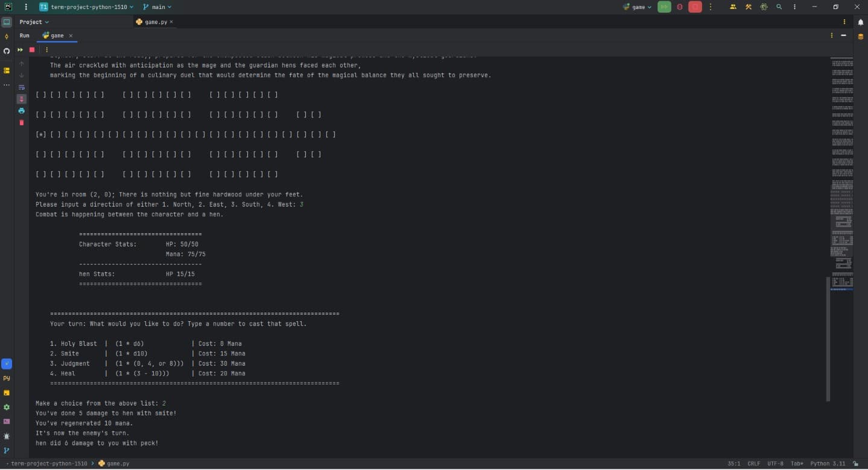Open the Database tool window
Screen dimensions: 868x470
tap(861, 37)
